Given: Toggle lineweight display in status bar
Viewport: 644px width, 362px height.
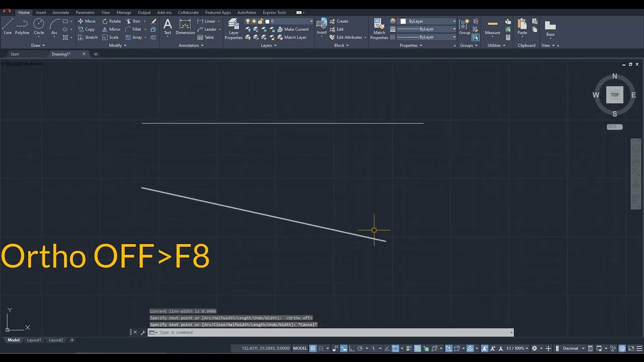Looking at the screenshot, I should [x=409, y=348].
